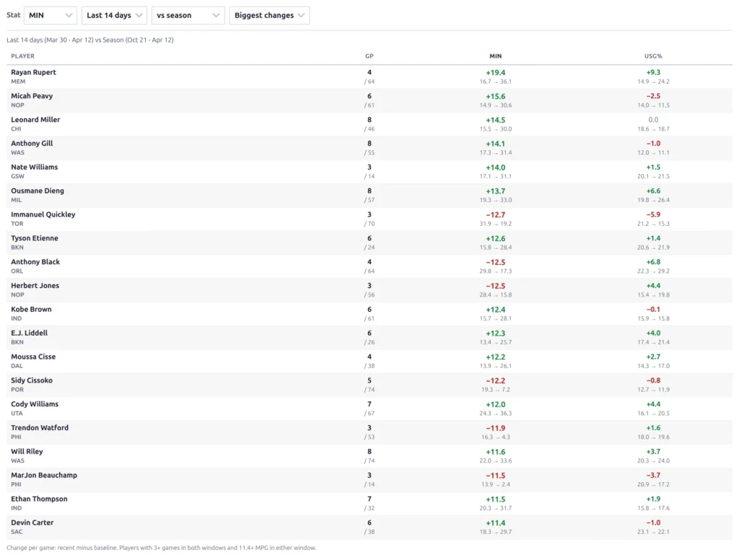Click E.J. Liddell player name
739x560 pixels.
coord(29,333)
